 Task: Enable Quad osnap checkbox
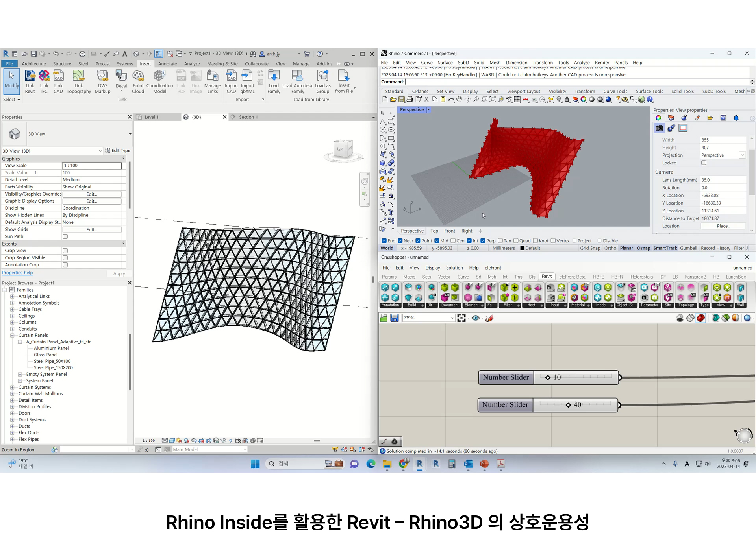click(x=516, y=241)
